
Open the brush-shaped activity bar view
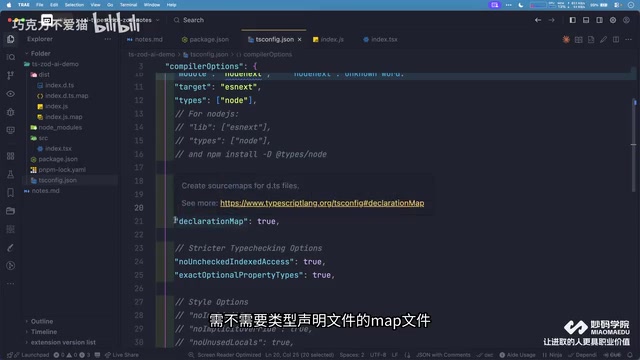(11, 247)
